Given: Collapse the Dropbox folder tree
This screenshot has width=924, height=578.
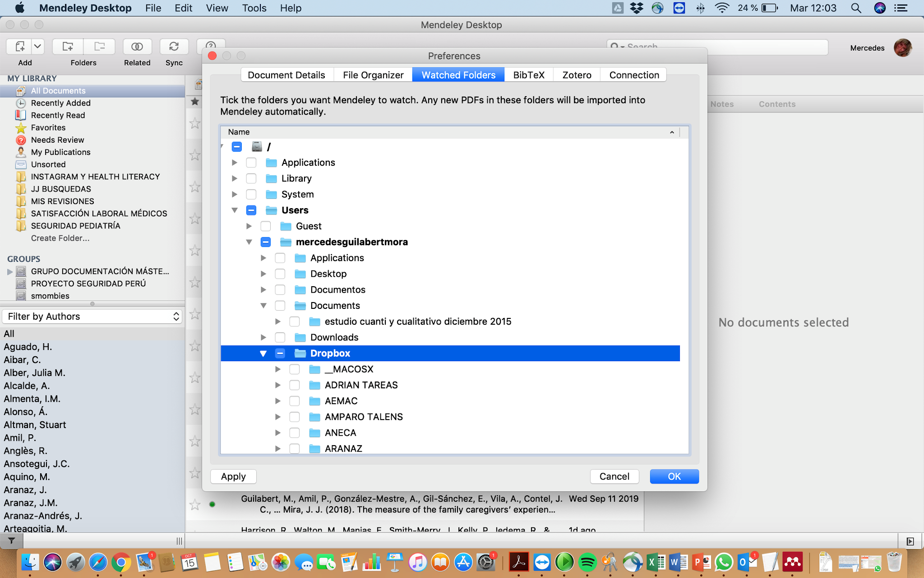Looking at the screenshot, I should coord(263,354).
